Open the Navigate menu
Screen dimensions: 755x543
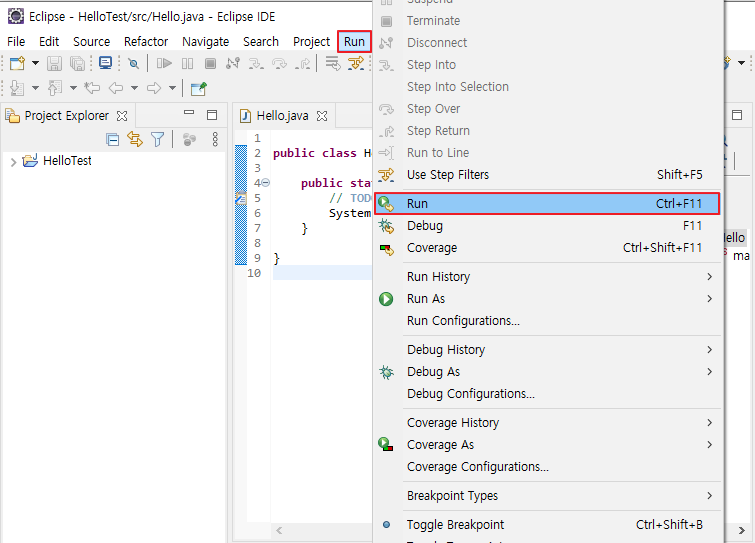[206, 42]
